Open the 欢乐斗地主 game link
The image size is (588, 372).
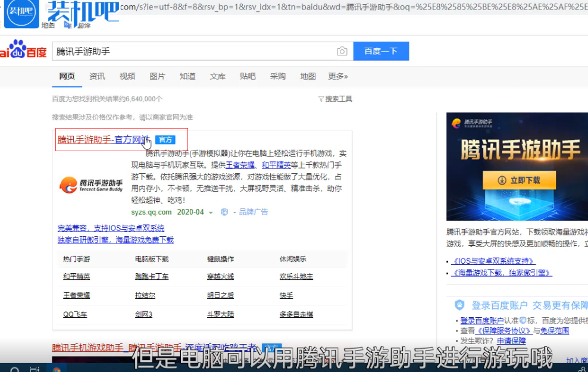pyautogui.click(x=296, y=277)
